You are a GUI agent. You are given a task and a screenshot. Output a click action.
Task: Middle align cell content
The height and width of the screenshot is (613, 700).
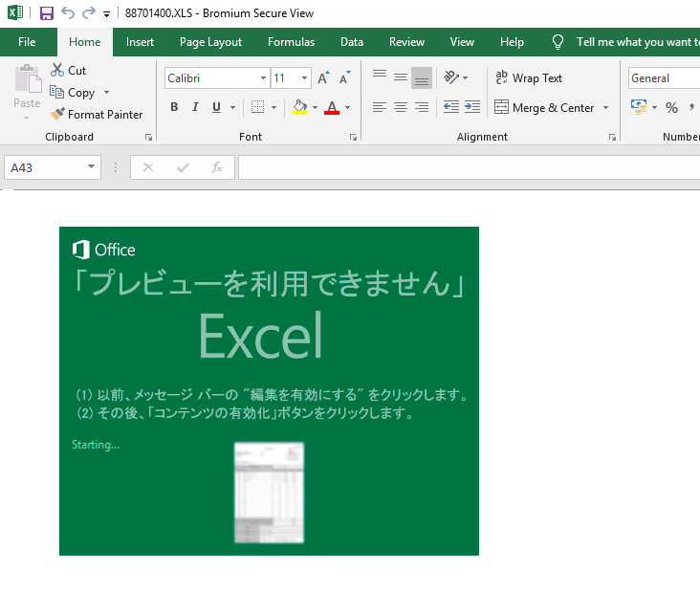tap(401, 78)
